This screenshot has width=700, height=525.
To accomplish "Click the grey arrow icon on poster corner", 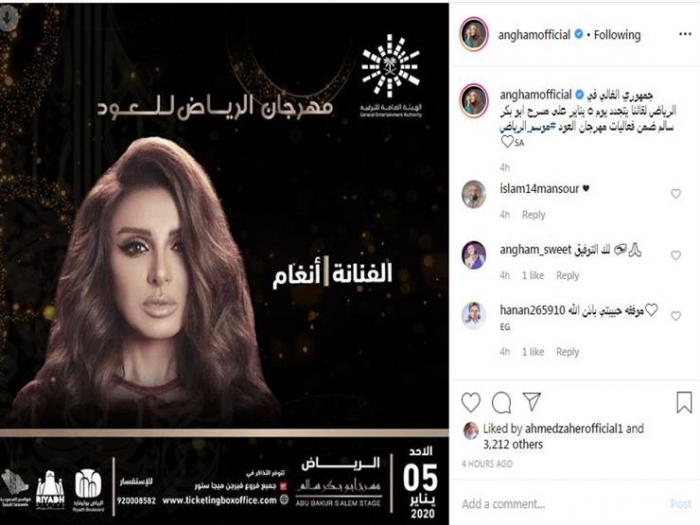I will 8,17.
